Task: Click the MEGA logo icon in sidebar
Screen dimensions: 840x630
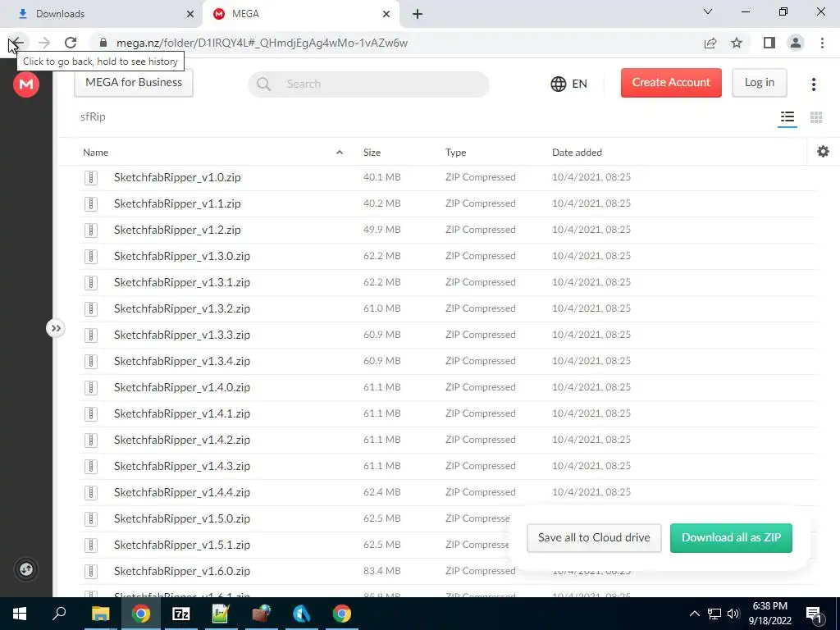Action: pos(26,84)
